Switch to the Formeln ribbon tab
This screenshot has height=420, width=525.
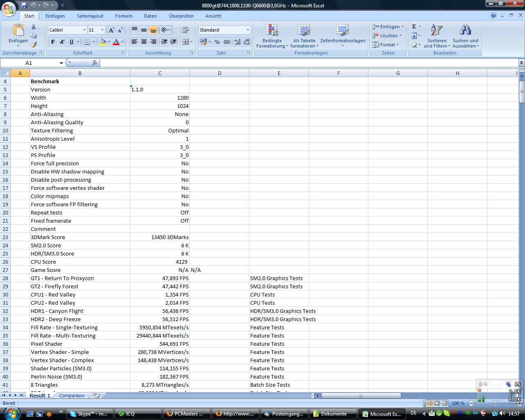[x=124, y=16]
